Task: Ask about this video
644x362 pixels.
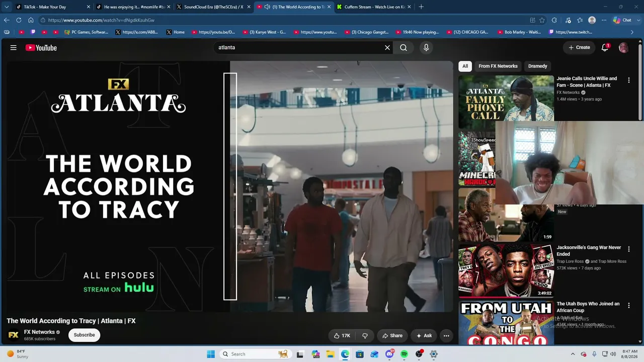Action: tap(424, 335)
